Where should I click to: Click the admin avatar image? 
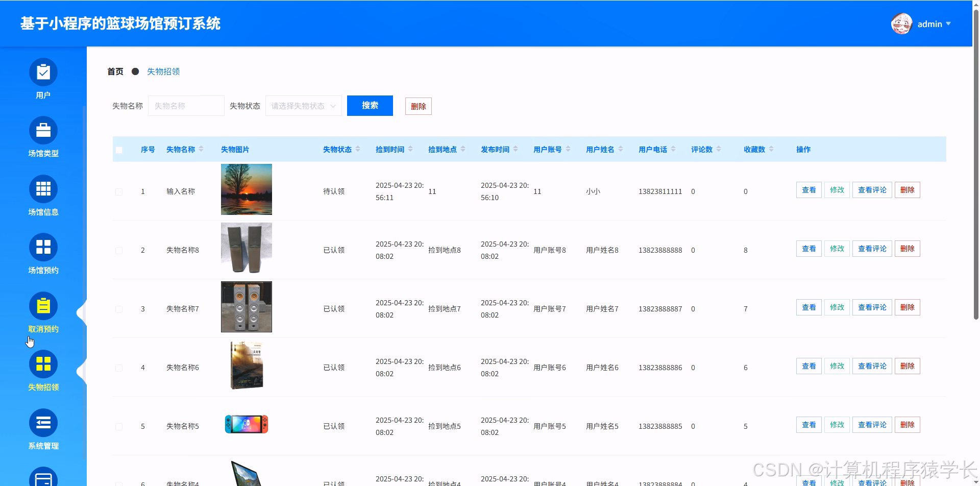901,23
